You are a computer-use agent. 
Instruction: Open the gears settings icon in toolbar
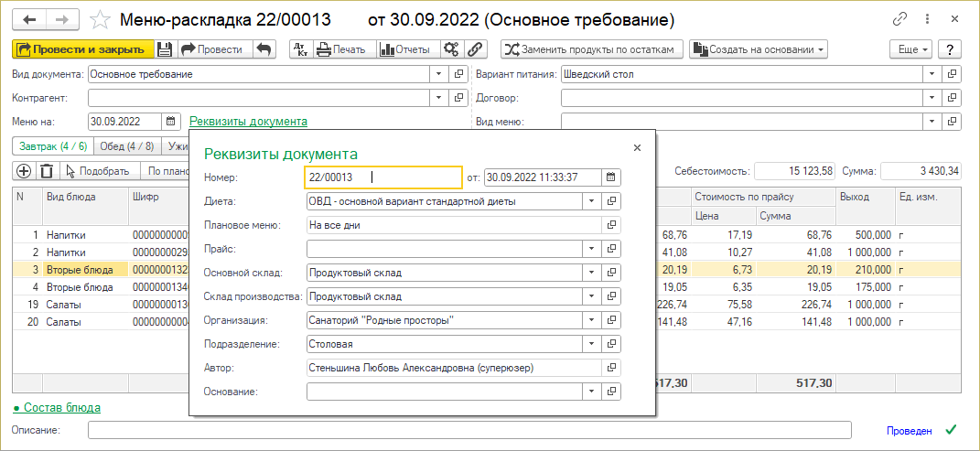(450, 49)
